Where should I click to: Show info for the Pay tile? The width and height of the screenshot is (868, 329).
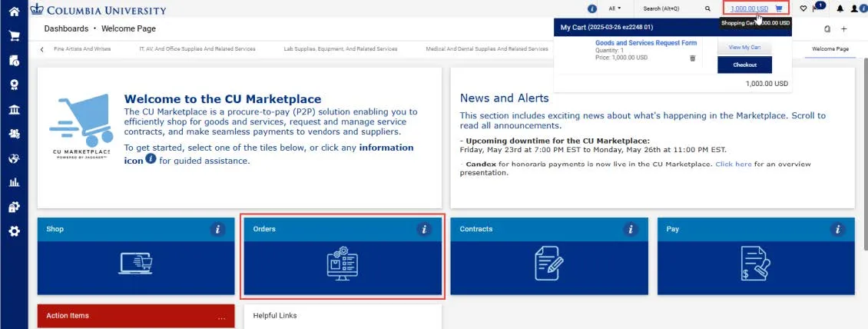click(837, 229)
